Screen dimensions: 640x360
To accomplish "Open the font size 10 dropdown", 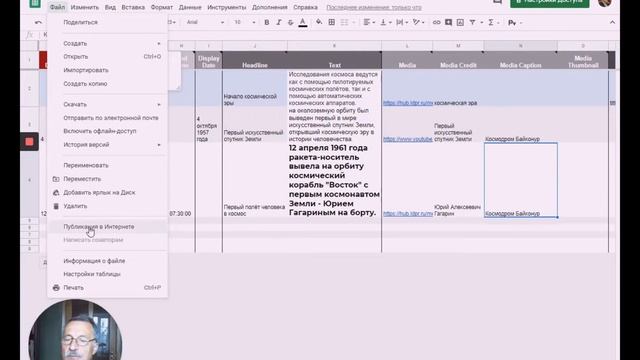I will pos(244,22).
